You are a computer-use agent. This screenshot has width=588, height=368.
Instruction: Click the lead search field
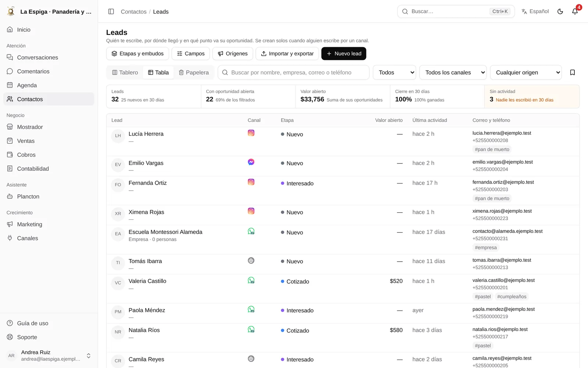click(x=293, y=72)
